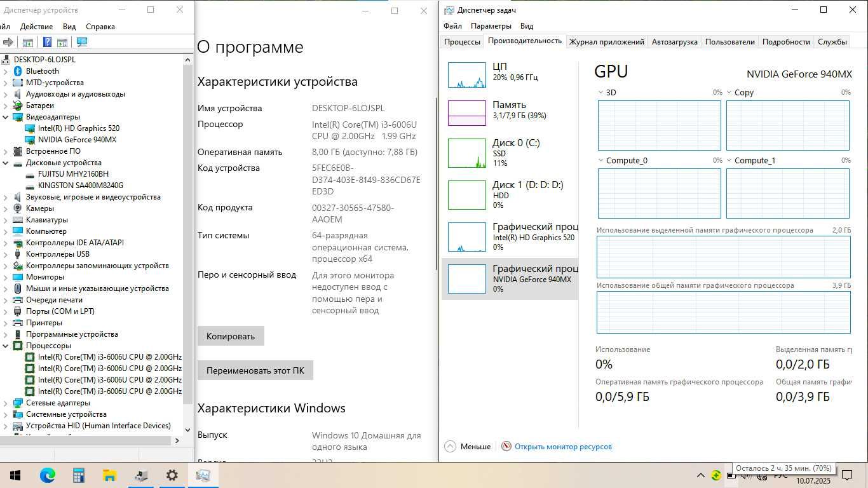Click scroll-up arrow of Device Manager tree scrollbar

click(187, 60)
